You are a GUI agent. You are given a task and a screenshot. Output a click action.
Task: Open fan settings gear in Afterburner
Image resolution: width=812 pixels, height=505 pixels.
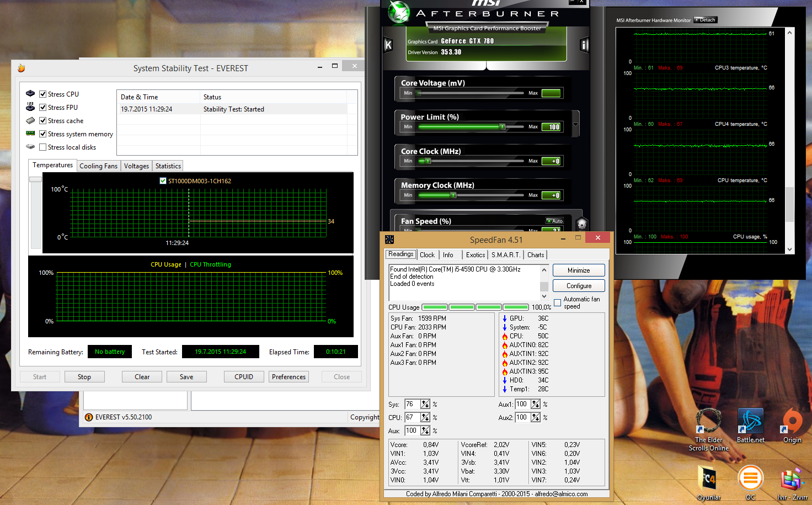click(x=582, y=225)
